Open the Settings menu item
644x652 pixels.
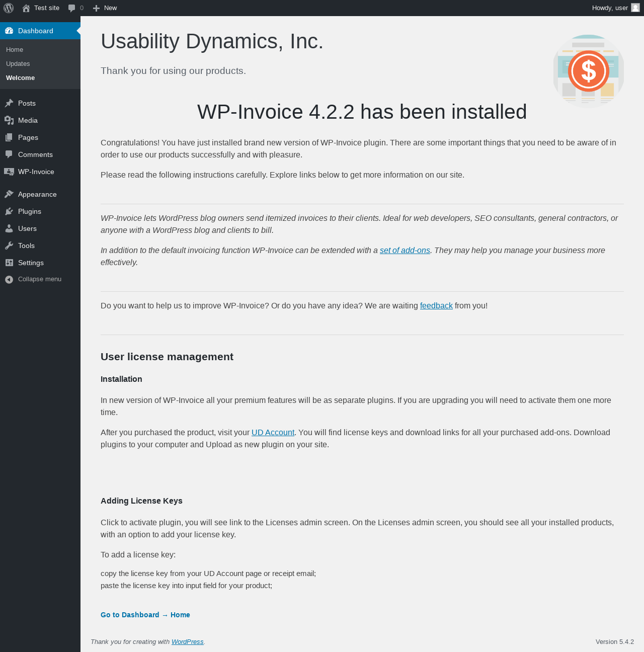coord(31,263)
